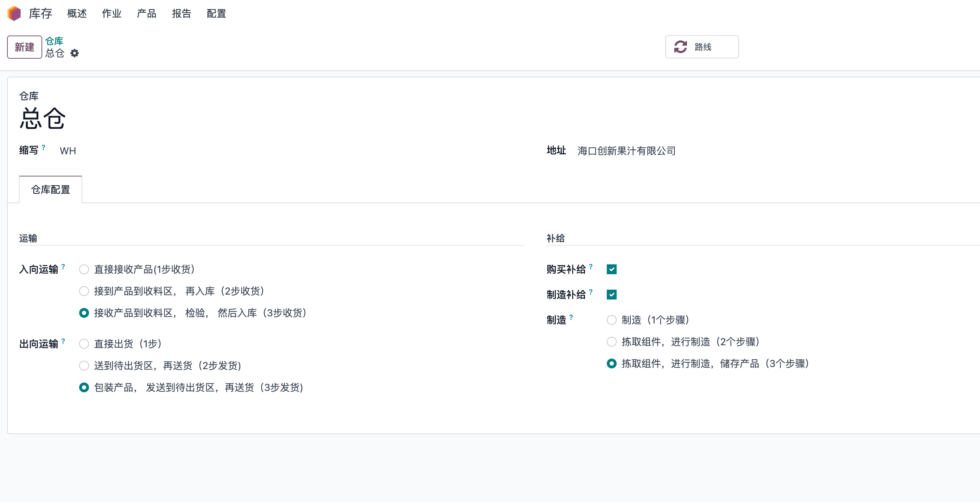The height and width of the screenshot is (502, 980).
Task: Switch to the 仓库配置 tab
Action: click(51, 189)
